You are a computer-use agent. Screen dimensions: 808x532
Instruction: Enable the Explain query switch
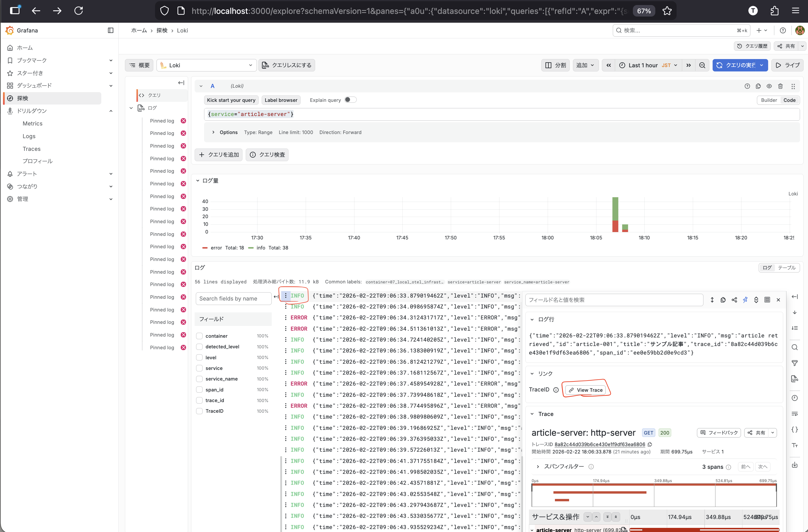[x=350, y=100]
